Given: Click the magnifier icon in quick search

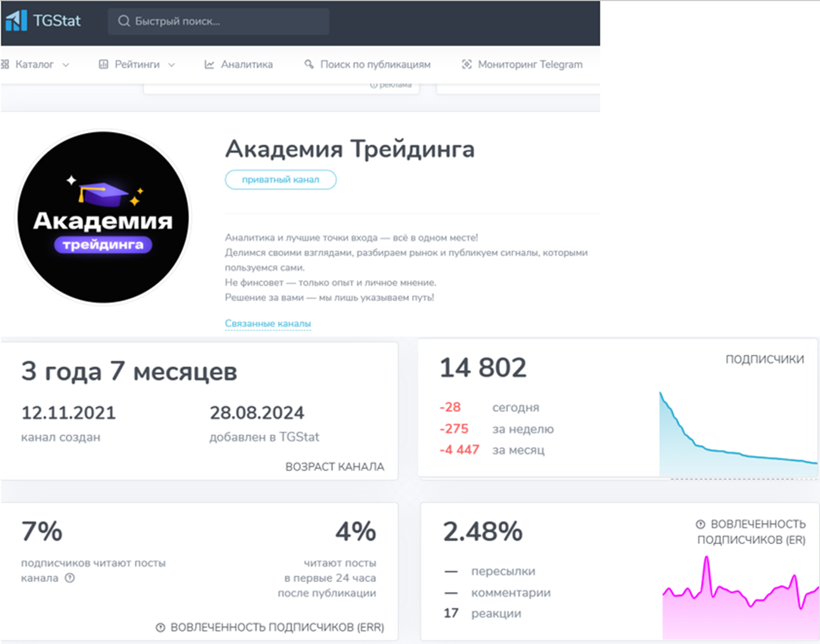Looking at the screenshot, I should (124, 21).
